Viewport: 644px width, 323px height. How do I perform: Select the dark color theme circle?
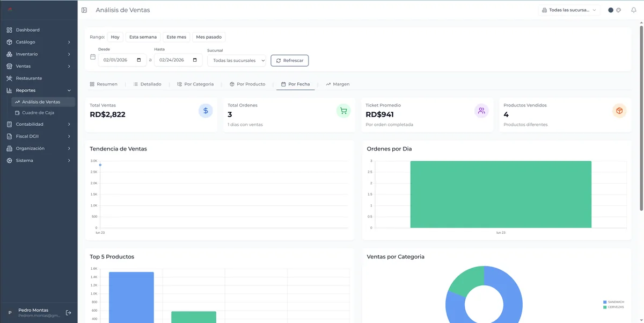pyautogui.click(x=611, y=10)
